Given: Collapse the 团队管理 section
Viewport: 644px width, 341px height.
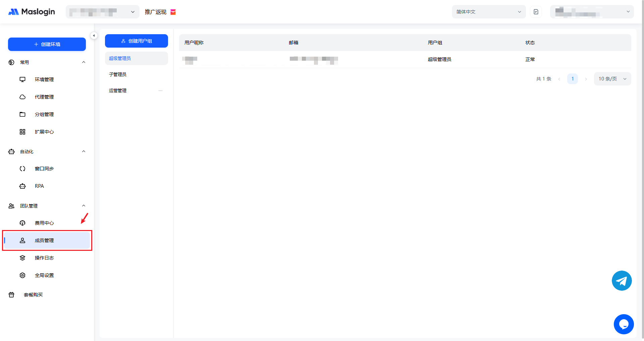Looking at the screenshot, I should point(84,206).
